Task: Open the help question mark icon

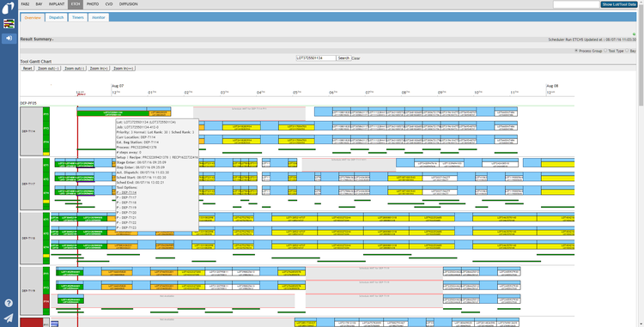Action: [x=9, y=303]
